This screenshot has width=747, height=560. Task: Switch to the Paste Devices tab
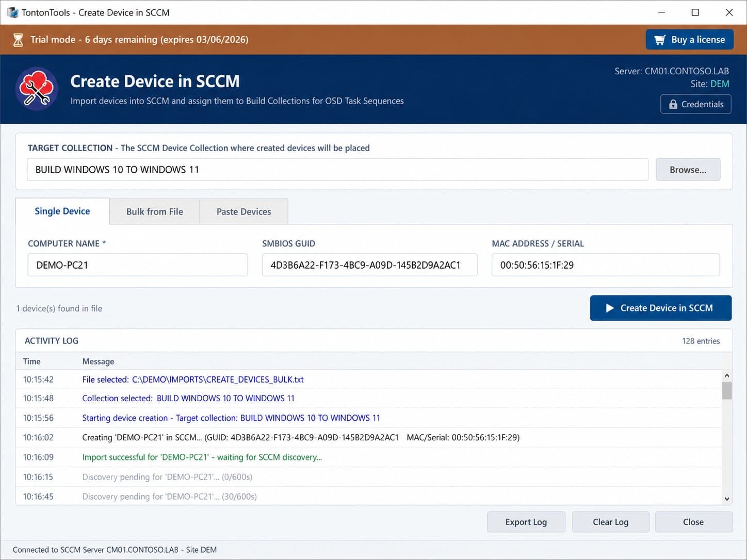tap(244, 211)
